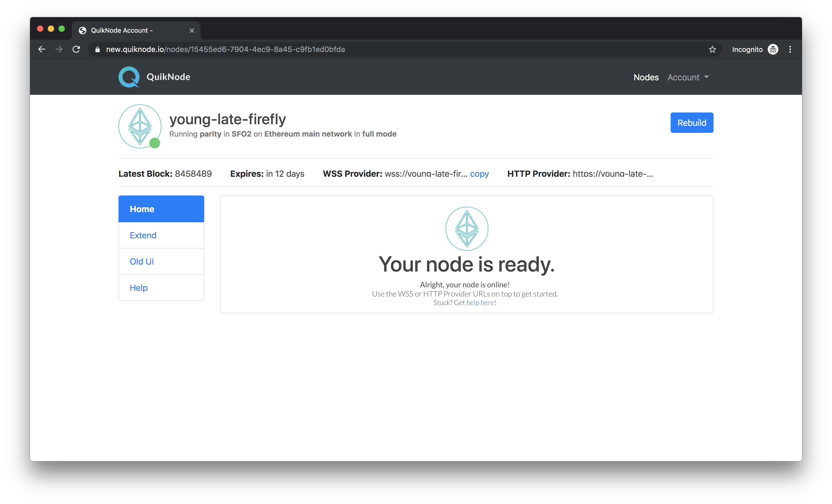This screenshot has width=832, height=504.
Task: Click the Rebuild button
Action: click(692, 122)
